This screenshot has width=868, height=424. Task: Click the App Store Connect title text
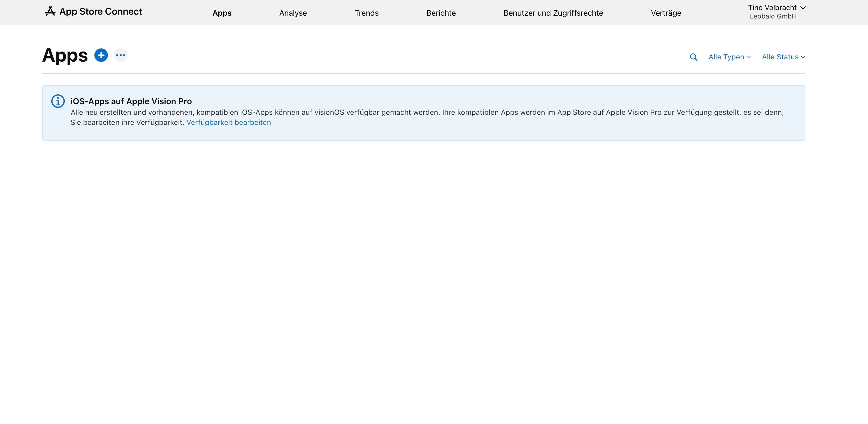(101, 11)
